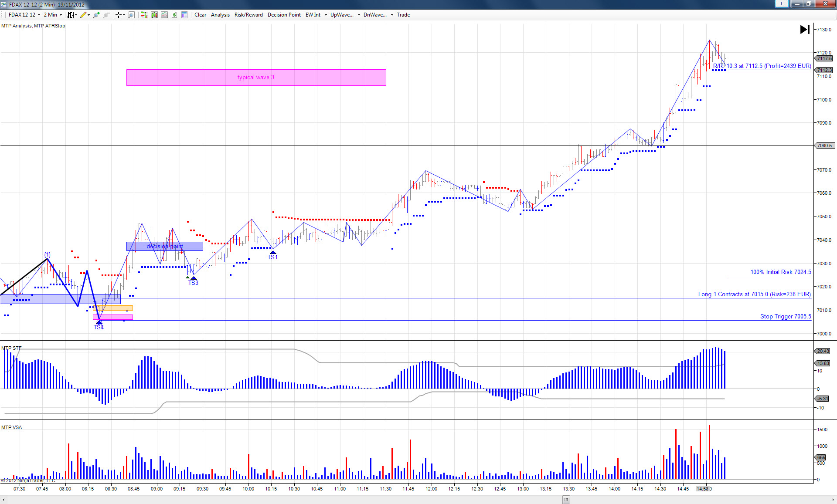The image size is (837, 504).
Task: Open the data box magnifier icon
Action: (x=131, y=15)
